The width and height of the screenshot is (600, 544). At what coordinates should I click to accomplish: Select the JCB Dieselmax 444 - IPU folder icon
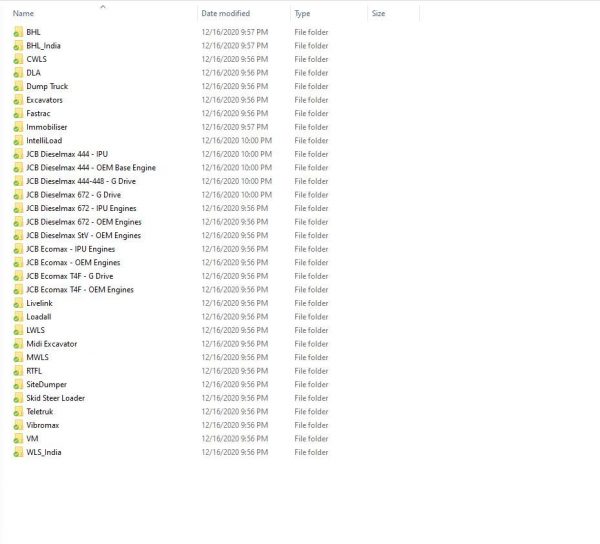[x=18, y=154]
